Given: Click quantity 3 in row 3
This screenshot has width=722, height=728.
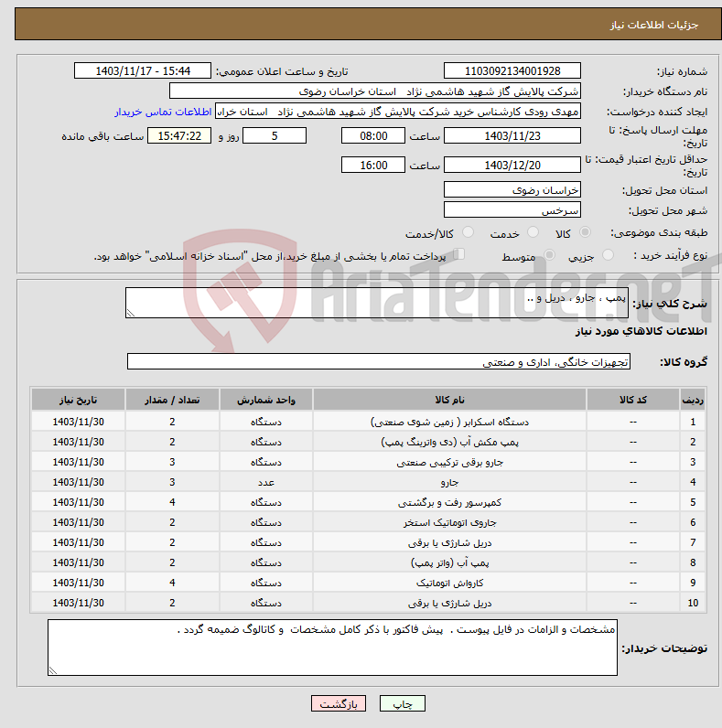Looking at the screenshot, I should tap(172, 462).
